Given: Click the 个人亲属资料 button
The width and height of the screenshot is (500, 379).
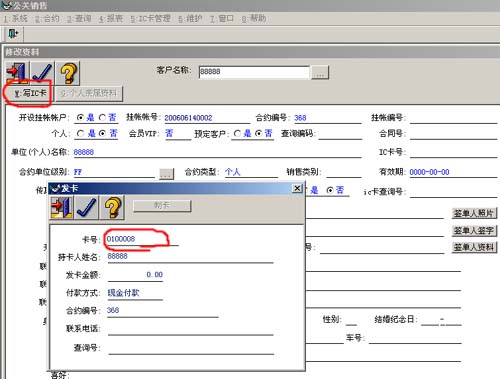Looking at the screenshot, I should click(x=89, y=93).
